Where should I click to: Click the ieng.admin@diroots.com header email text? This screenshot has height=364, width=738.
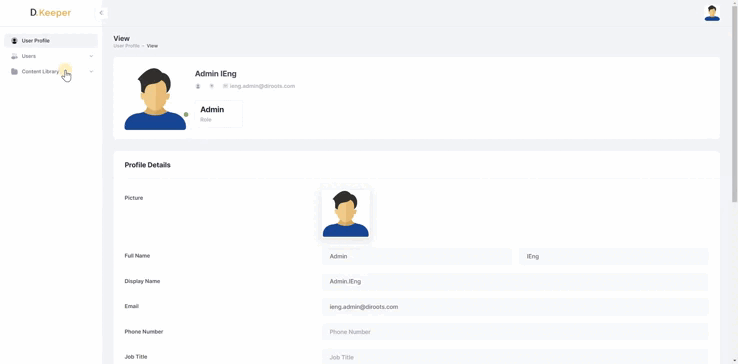pyautogui.click(x=262, y=86)
